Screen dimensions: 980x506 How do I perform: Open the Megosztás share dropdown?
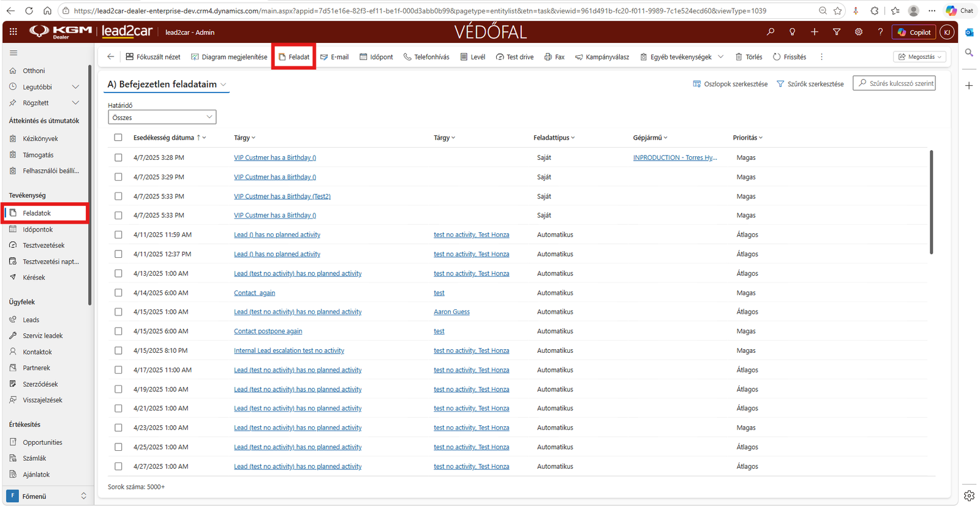click(x=920, y=57)
